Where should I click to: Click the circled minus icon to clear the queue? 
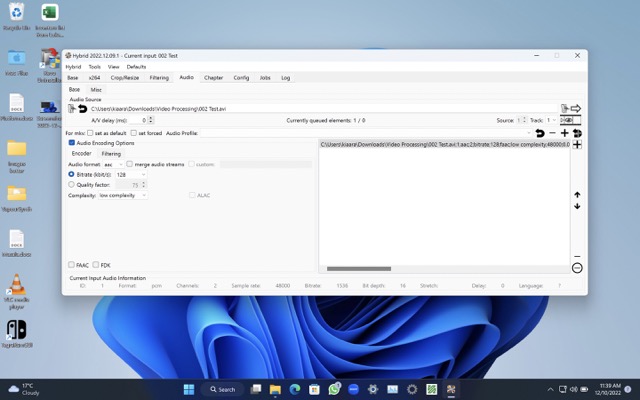(x=577, y=268)
